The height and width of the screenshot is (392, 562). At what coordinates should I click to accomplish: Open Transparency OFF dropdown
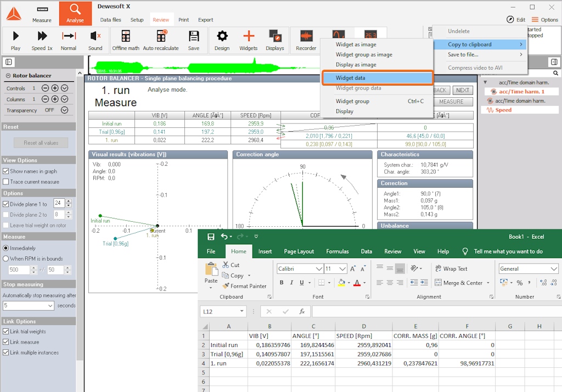65,110
